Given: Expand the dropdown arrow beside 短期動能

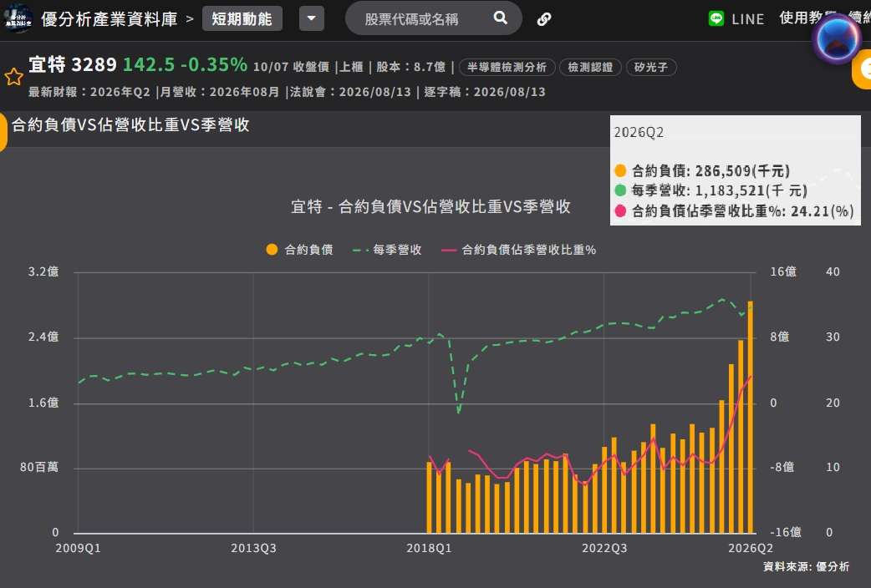Looking at the screenshot, I should point(312,19).
